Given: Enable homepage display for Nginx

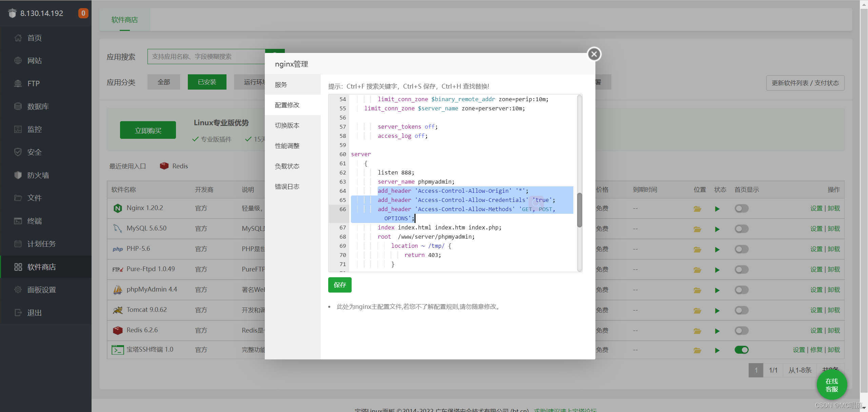Looking at the screenshot, I should coord(741,208).
